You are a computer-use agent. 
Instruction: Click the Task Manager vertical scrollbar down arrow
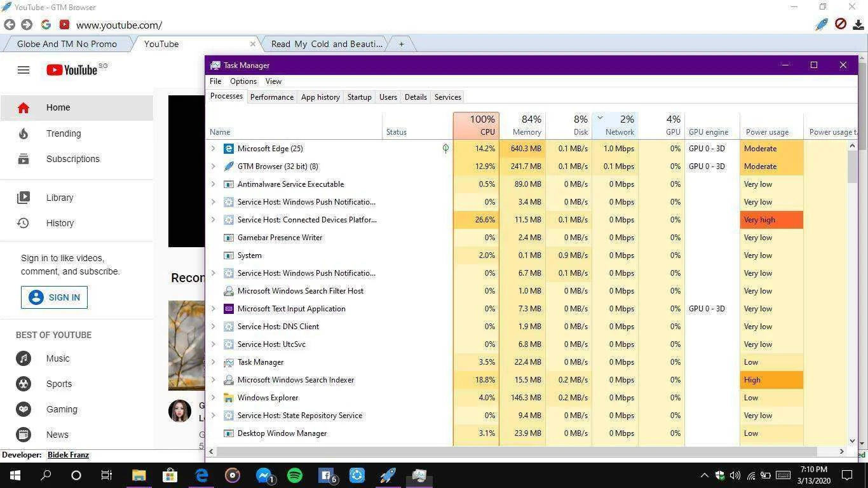852,441
